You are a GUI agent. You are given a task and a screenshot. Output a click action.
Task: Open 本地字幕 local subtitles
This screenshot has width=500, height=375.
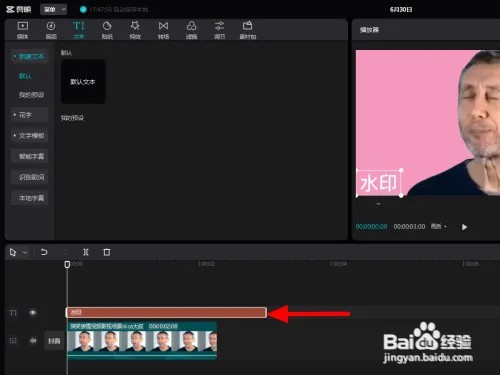pyautogui.click(x=30, y=198)
